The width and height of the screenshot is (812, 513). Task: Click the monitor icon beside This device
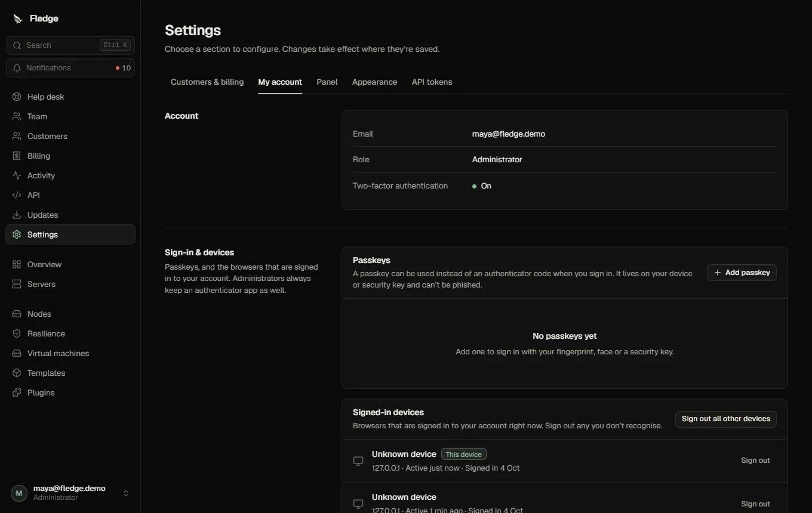358,461
